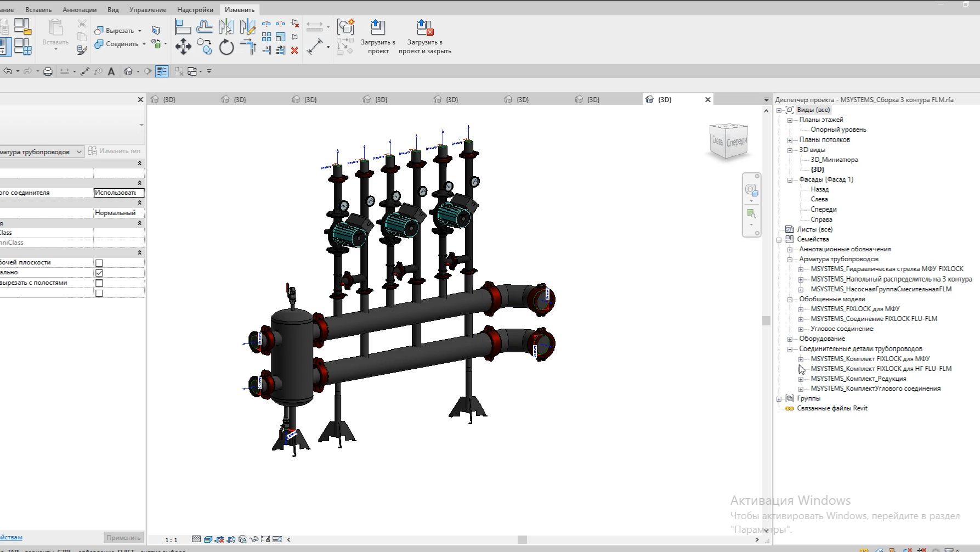Click the Print icon in quick toolbar

click(48, 71)
